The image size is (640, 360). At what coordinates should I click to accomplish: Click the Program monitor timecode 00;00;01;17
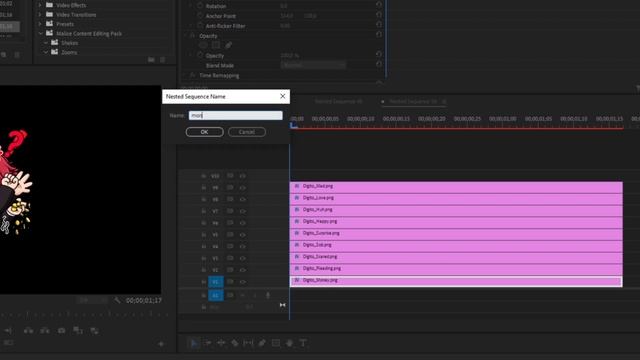point(144,300)
